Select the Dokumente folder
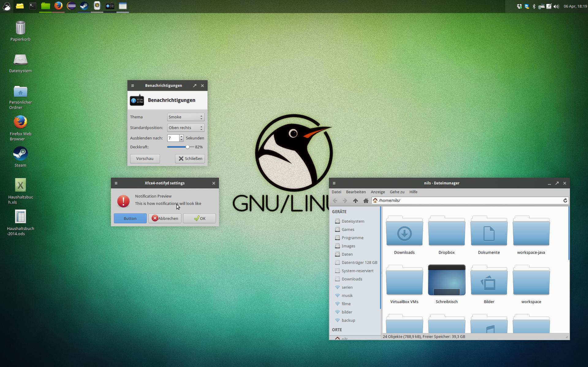Image resolution: width=588 pixels, height=367 pixels. click(x=489, y=235)
